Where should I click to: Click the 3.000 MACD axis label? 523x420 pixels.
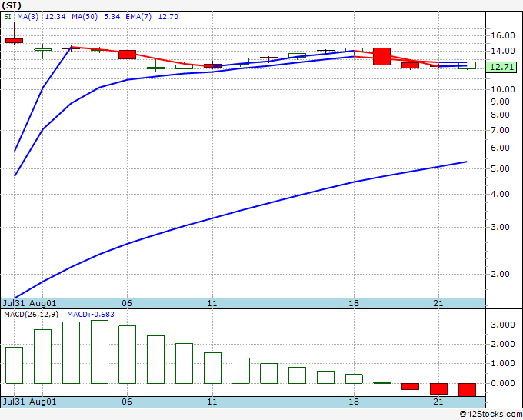coord(503,325)
